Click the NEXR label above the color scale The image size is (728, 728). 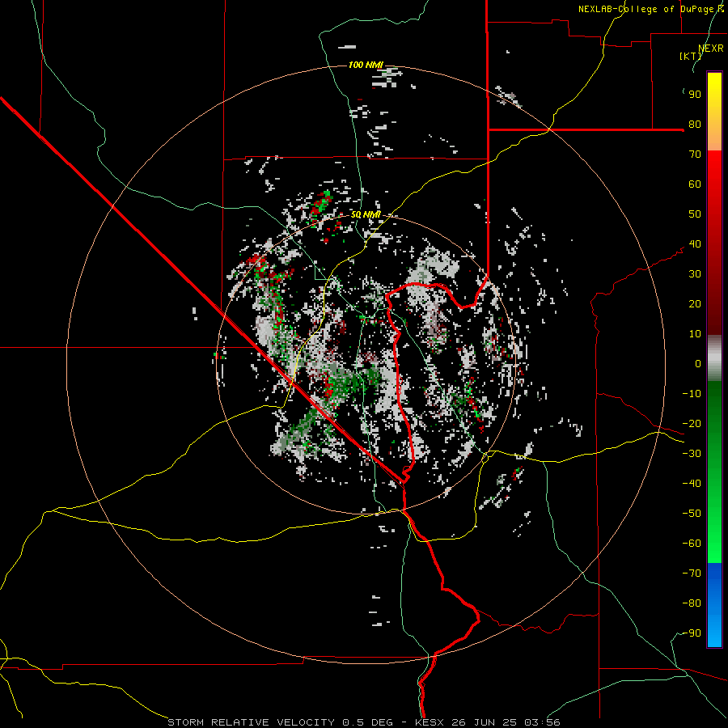pyautogui.click(x=711, y=49)
